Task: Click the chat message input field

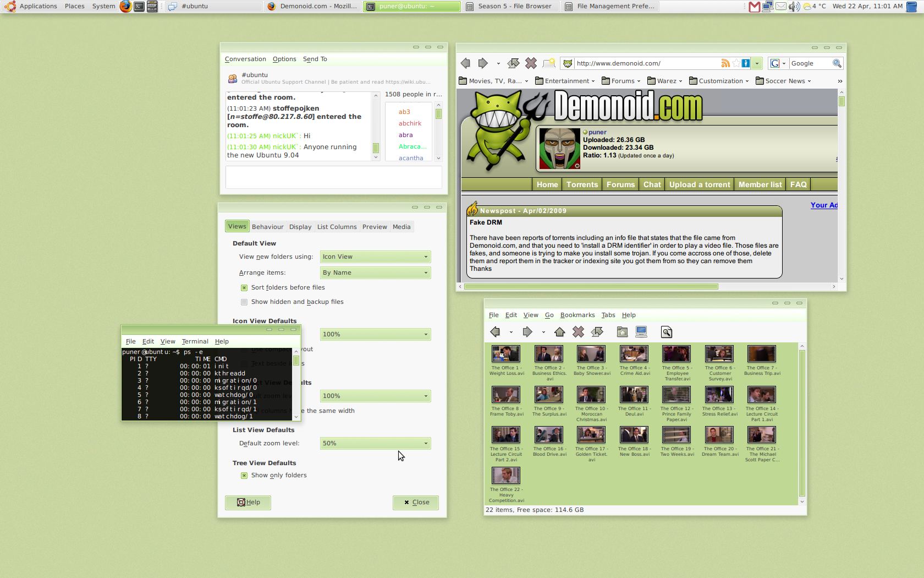Action: click(334, 177)
